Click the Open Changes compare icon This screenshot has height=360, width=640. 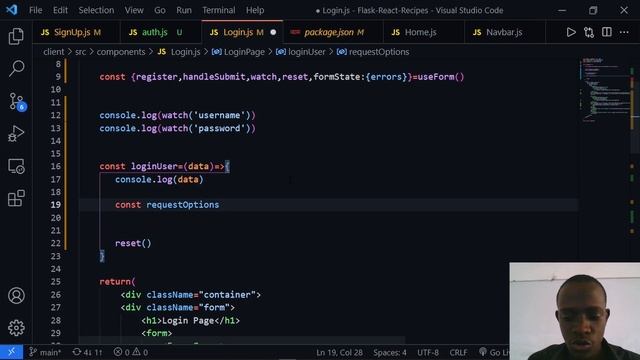point(589,32)
